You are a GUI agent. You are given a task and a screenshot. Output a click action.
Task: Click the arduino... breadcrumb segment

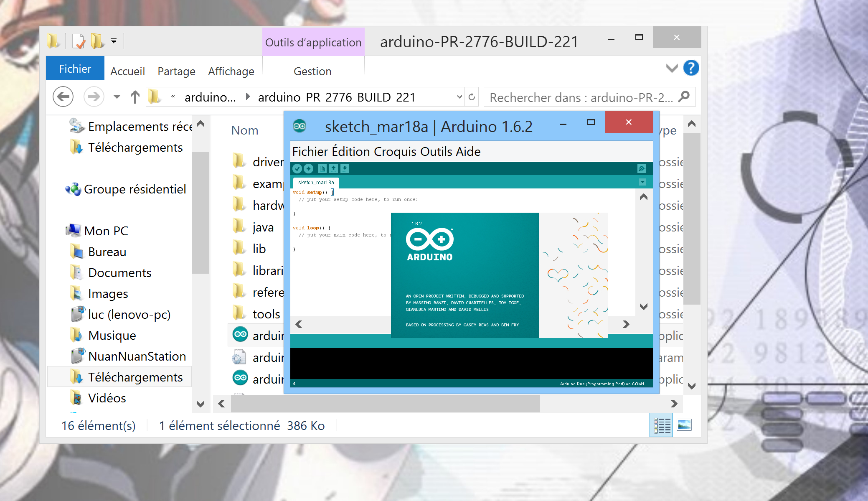(x=210, y=97)
